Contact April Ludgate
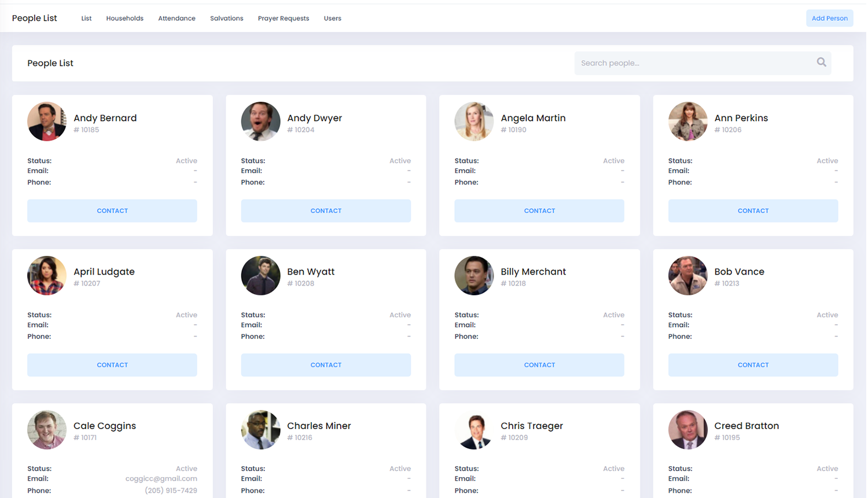This screenshot has height=498, width=868. pyautogui.click(x=112, y=365)
